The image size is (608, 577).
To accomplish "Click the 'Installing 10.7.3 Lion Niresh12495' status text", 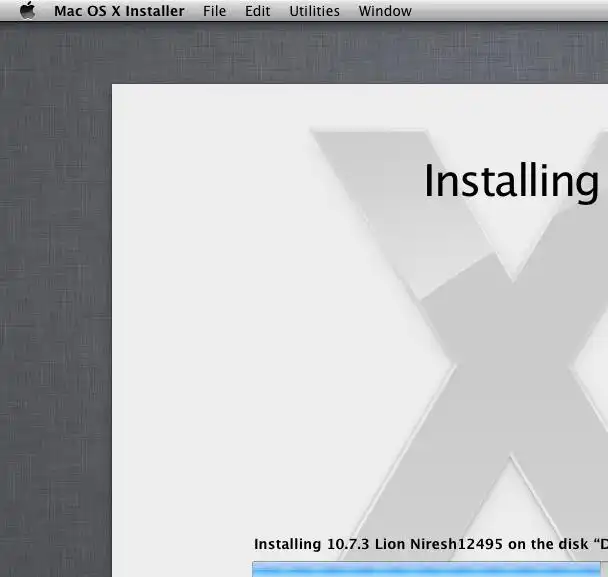I will click(378, 544).
